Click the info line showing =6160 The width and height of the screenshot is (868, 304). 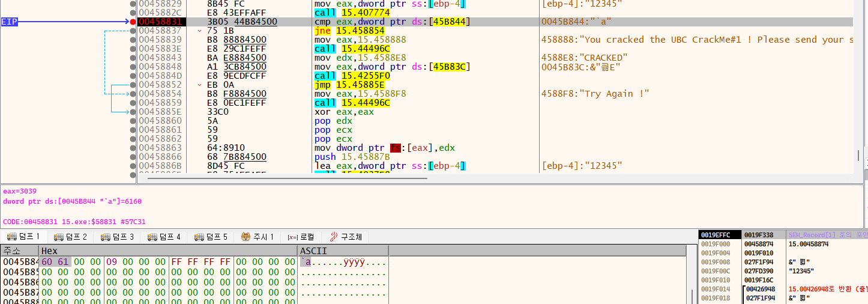[x=72, y=201]
